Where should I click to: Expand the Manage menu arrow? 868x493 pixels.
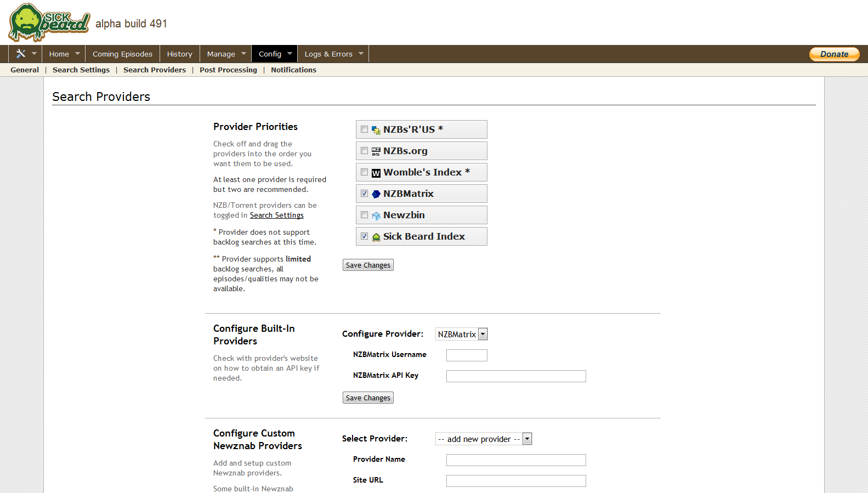coord(243,54)
